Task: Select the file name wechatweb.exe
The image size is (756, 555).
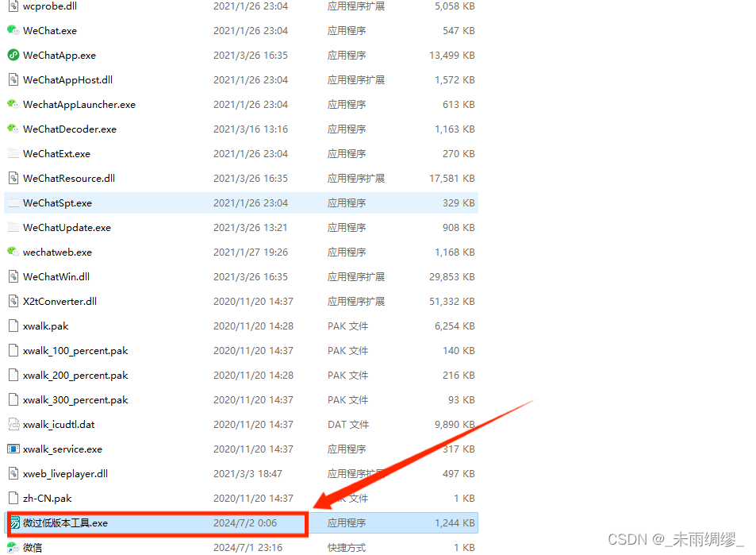Action: 57,252
